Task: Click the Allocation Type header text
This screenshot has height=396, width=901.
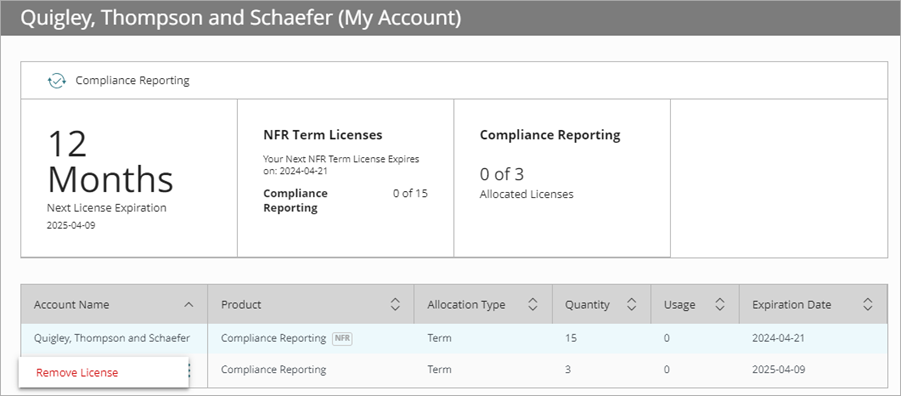Action: point(466,305)
